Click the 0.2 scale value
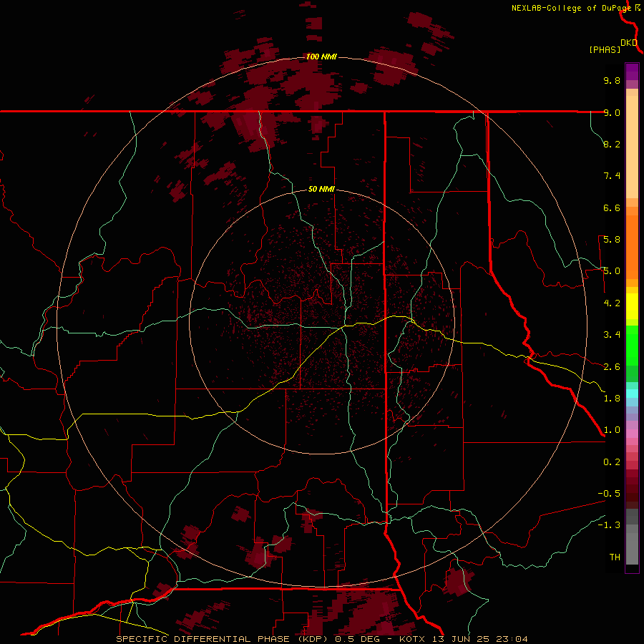The width and height of the screenshot is (644, 644). coord(612,462)
